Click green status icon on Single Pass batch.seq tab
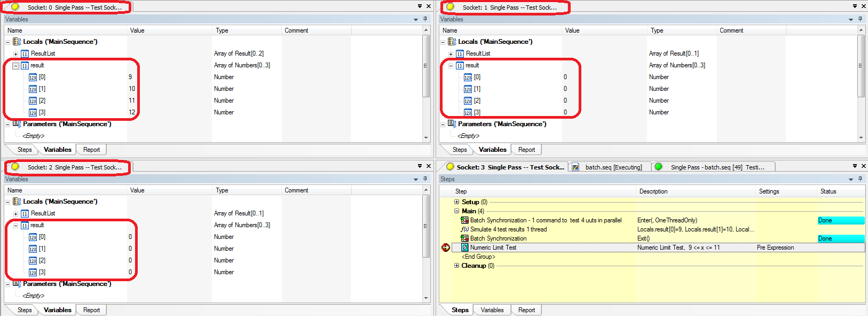The image size is (868, 317). (658, 167)
